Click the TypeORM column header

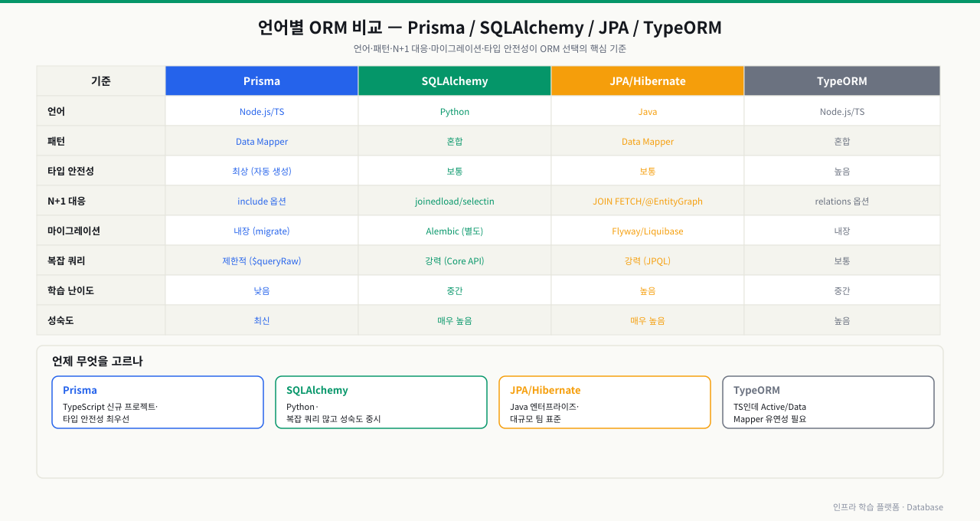tap(842, 80)
